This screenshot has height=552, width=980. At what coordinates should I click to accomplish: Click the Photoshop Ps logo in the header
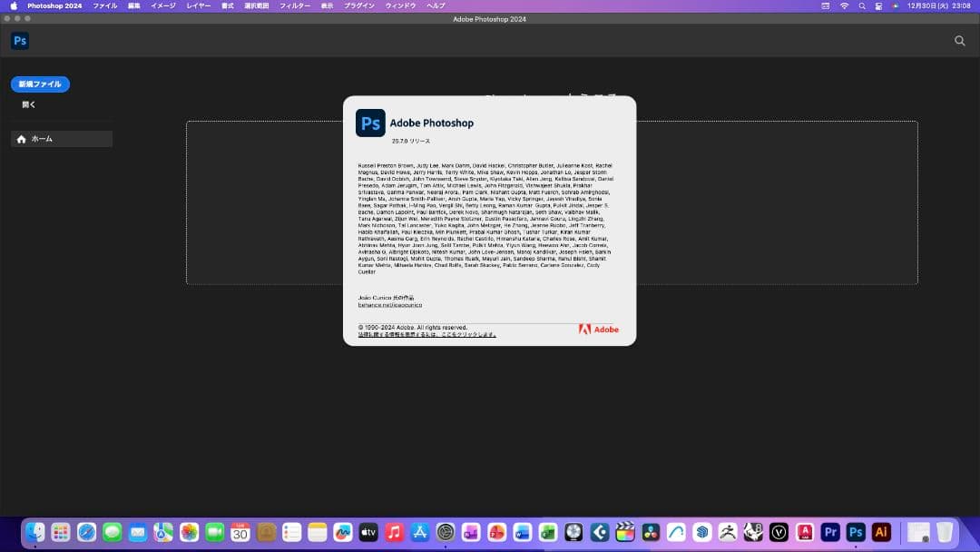pyautogui.click(x=20, y=41)
